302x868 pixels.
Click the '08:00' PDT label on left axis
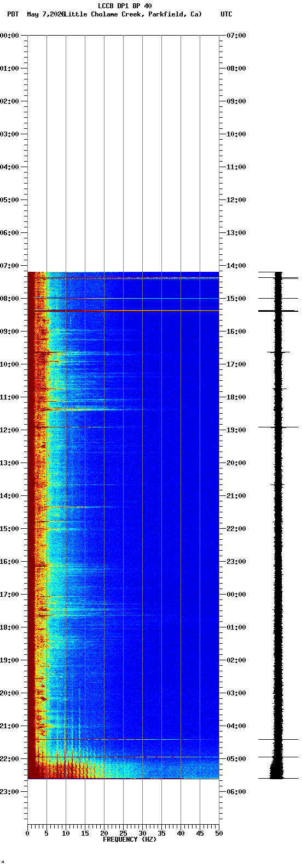pos(10,299)
